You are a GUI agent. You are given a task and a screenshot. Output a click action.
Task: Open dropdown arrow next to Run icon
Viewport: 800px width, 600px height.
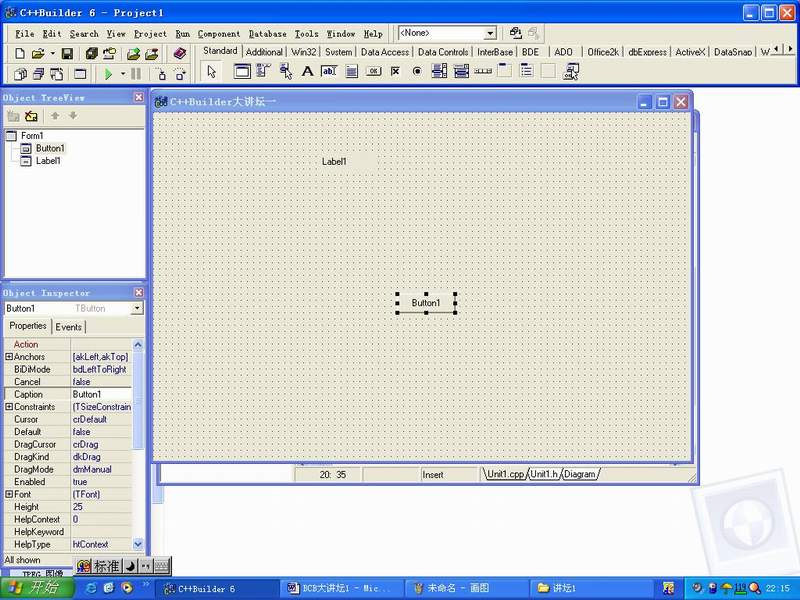pos(123,74)
